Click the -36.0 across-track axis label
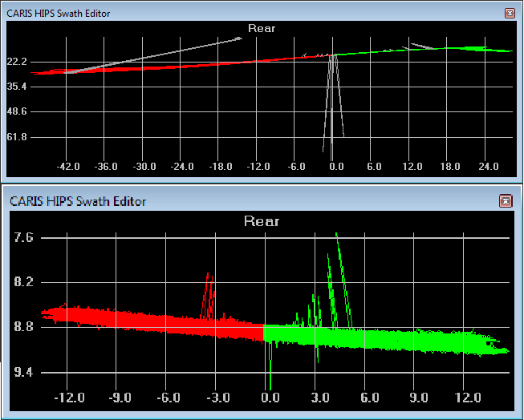Viewport: 524px width, 420px height. tap(106, 166)
